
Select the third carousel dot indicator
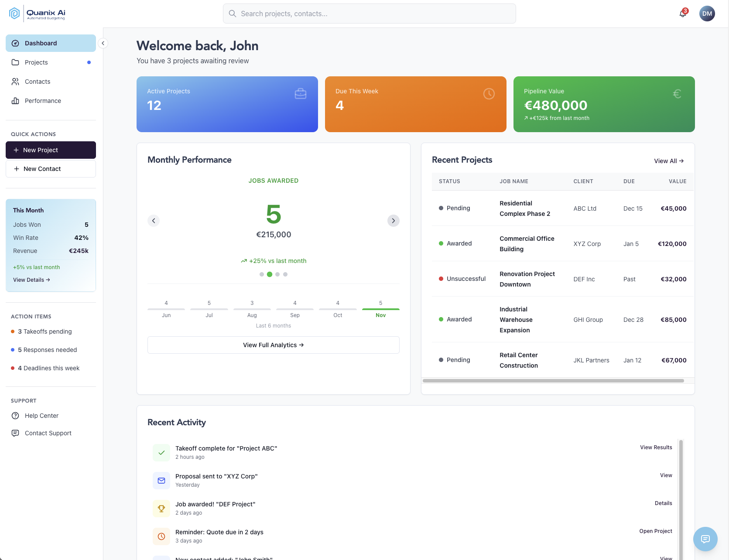coord(277,274)
